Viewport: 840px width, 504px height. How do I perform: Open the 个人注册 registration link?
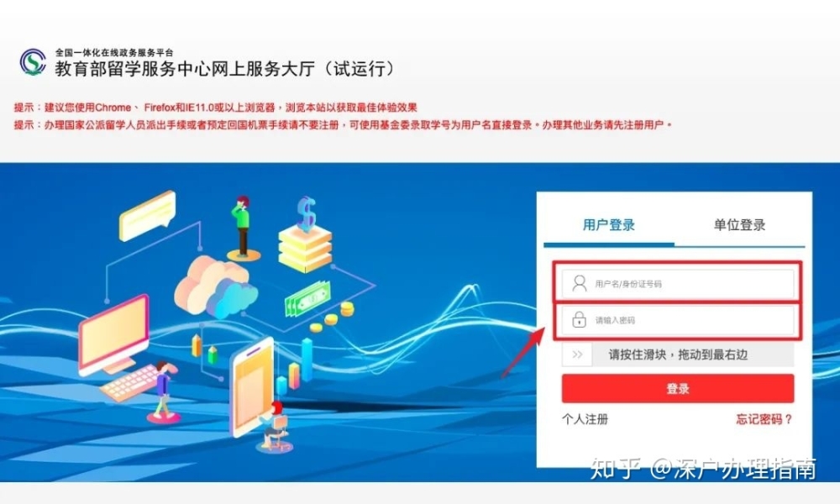tap(585, 419)
